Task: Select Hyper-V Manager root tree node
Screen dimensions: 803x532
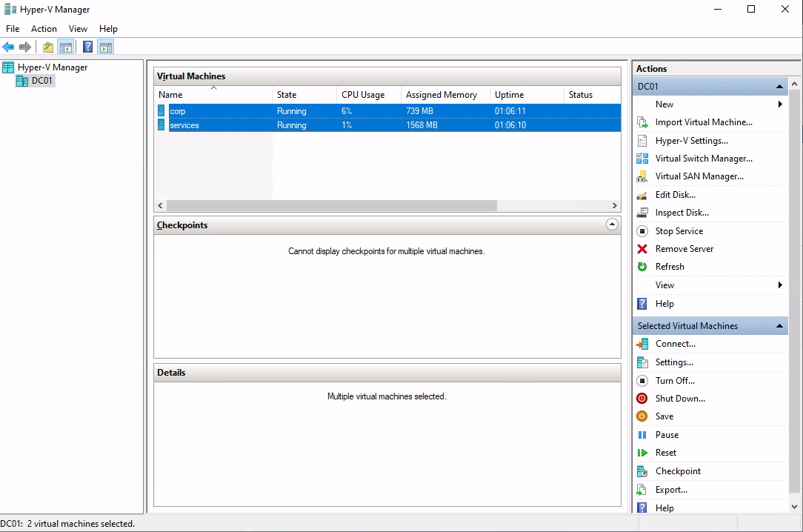Action: pyautogui.click(x=53, y=67)
